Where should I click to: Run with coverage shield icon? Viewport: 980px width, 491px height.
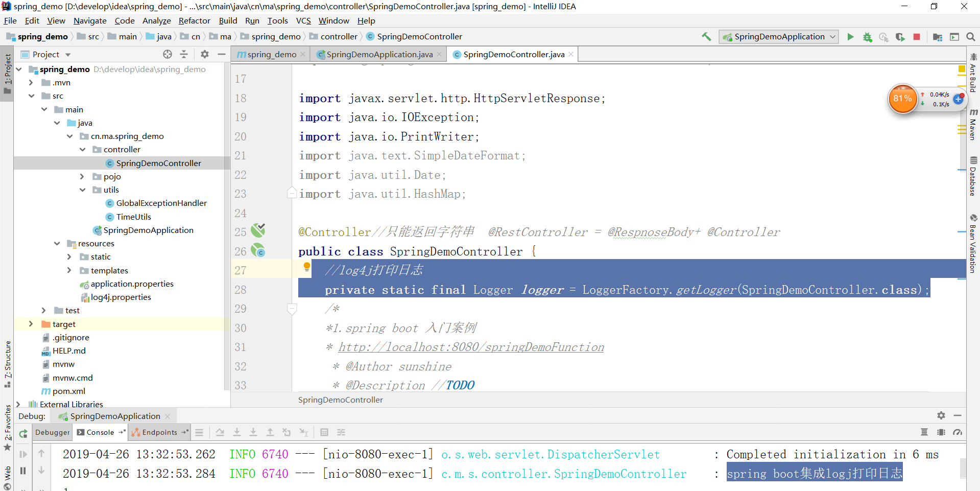coord(900,37)
